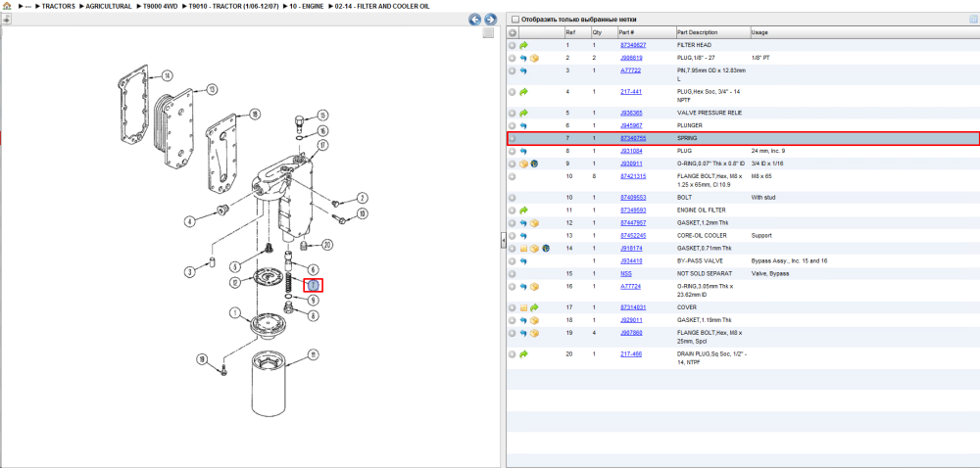
Task: Click the package icon in FLANGE BOLT Ref 19 row
Action: click(534, 333)
